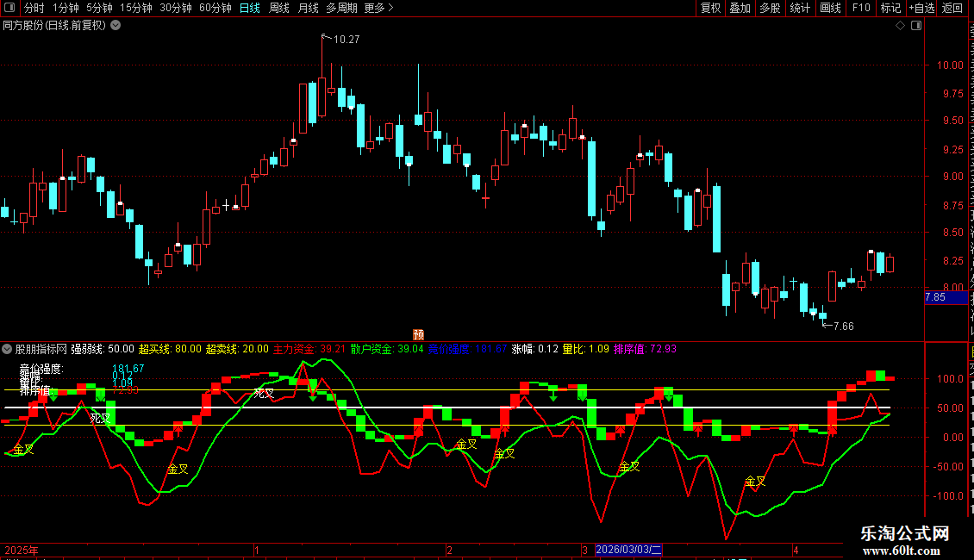The height and width of the screenshot is (560, 974).
Task: Switch to 分时 intraday view
Action: coord(34,8)
